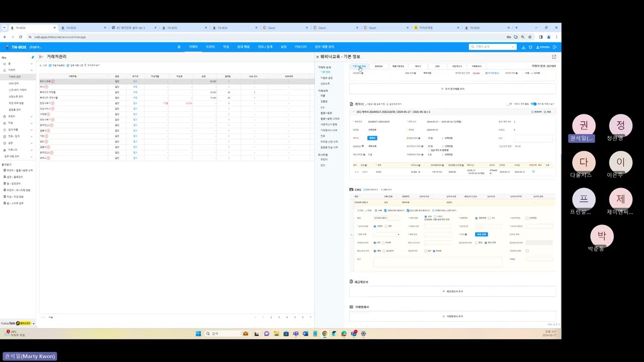The width and height of the screenshot is (644, 362).
Task: Pin the side menu with the pin icon
Action: 33,57
